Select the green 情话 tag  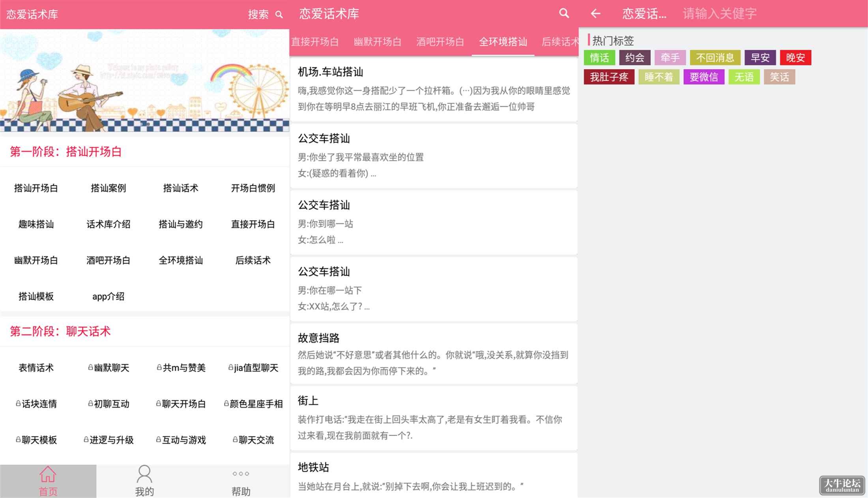click(599, 58)
